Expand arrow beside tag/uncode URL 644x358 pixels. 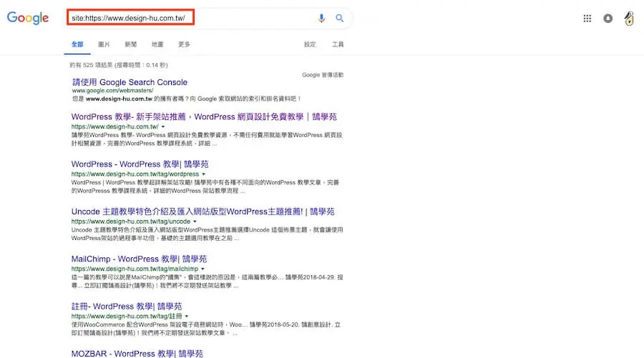(x=195, y=222)
